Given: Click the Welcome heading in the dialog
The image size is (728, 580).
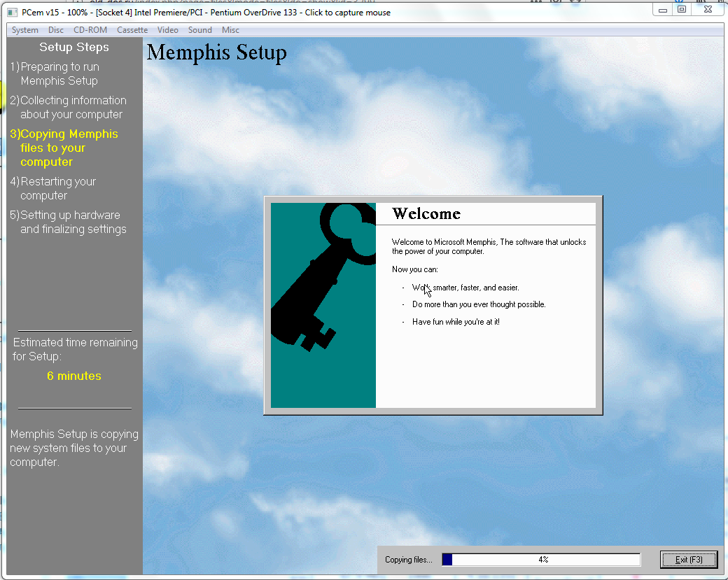Looking at the screenshot, I should [x=426, y=213].
